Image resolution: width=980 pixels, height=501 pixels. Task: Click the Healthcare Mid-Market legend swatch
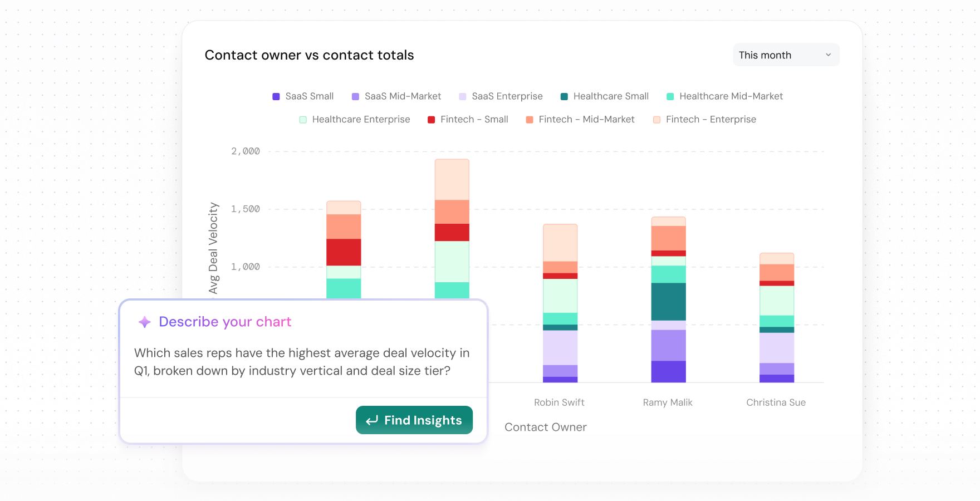(x=670, y=97)
